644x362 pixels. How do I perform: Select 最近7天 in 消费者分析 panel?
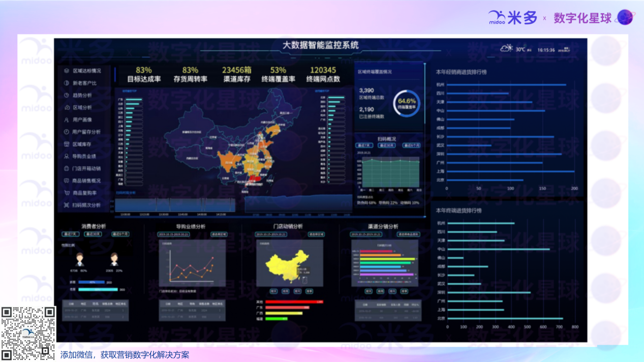(x=71, y=235)
